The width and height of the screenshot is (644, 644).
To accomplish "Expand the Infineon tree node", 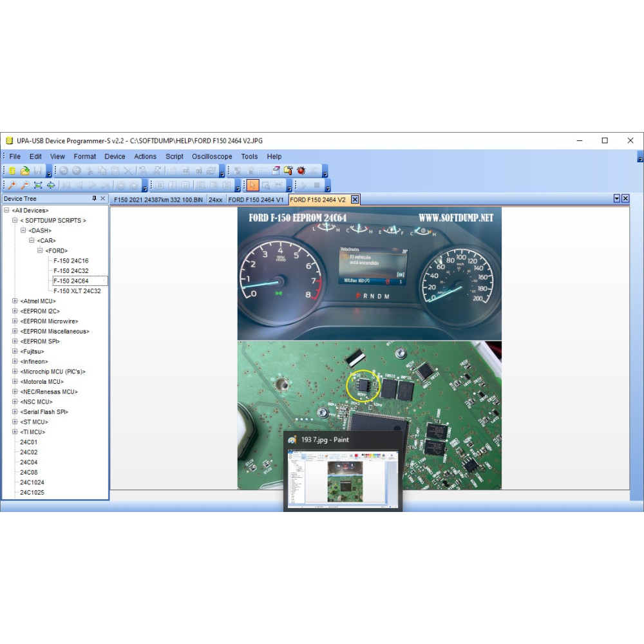I will (15, 361).
